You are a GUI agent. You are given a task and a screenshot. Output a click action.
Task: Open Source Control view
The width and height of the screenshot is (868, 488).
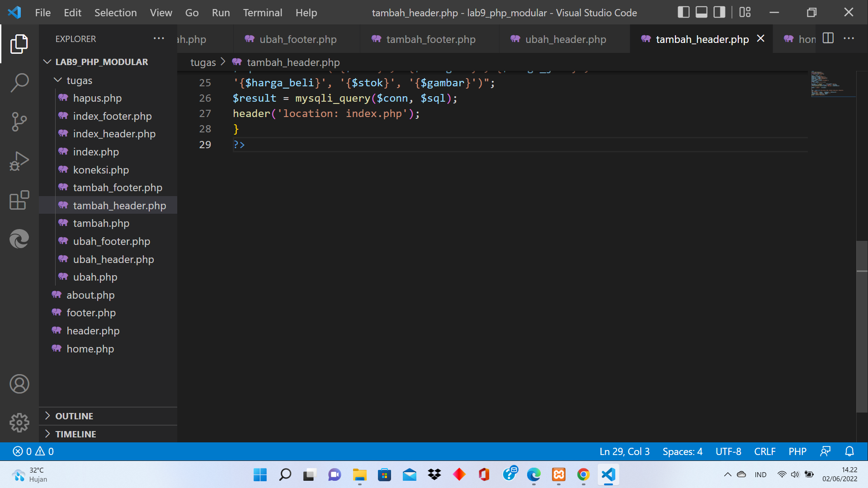click(x=19, y=122)
